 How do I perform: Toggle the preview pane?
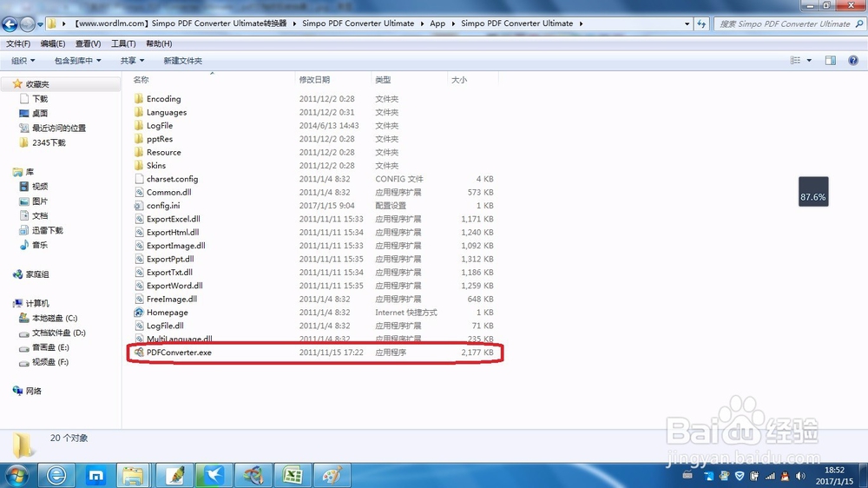pyautogui.click(x=831, y=61)
